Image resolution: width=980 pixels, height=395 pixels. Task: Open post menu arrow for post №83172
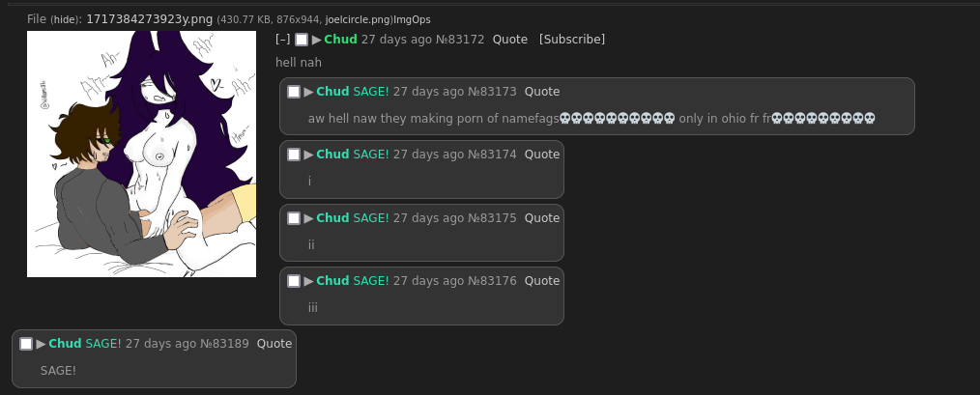[316, 40]
